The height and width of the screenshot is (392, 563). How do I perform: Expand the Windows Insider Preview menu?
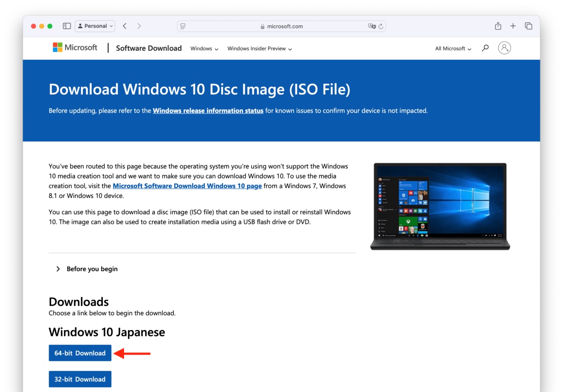click(260, 49)
